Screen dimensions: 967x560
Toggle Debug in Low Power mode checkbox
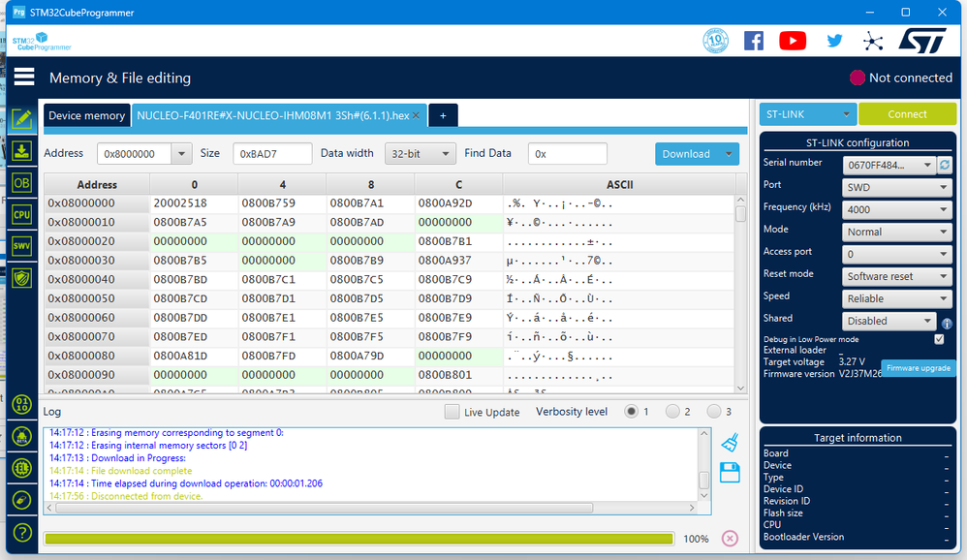(x=939, y=339)
